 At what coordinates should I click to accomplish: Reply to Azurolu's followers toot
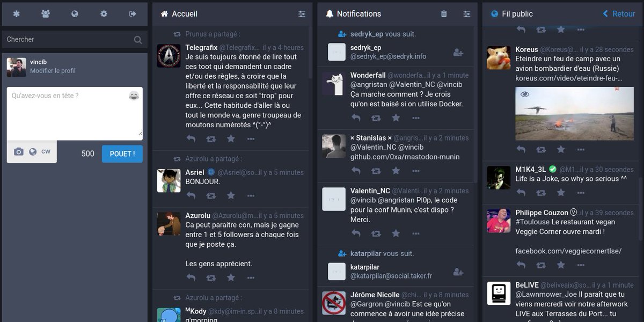pyautogui.click(x=191, y=277)
